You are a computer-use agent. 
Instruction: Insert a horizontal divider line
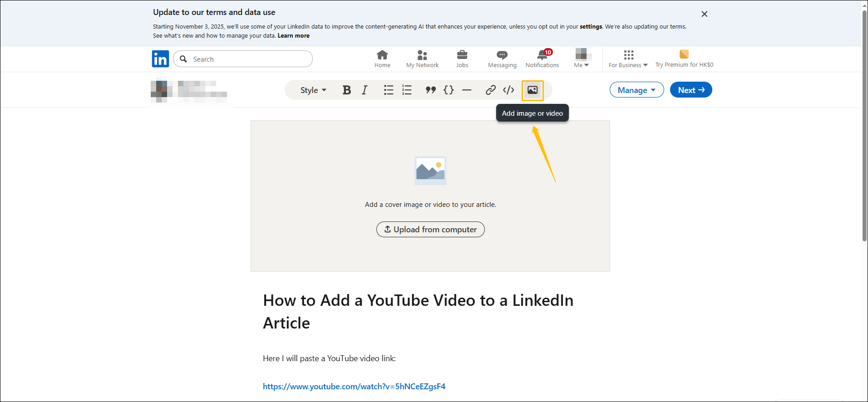pyautogui.click(x=467, y=90)
